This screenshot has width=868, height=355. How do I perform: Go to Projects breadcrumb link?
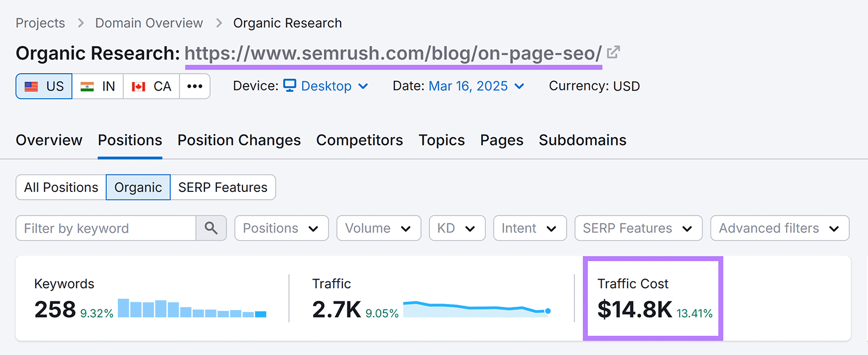[x=40, y=23]
